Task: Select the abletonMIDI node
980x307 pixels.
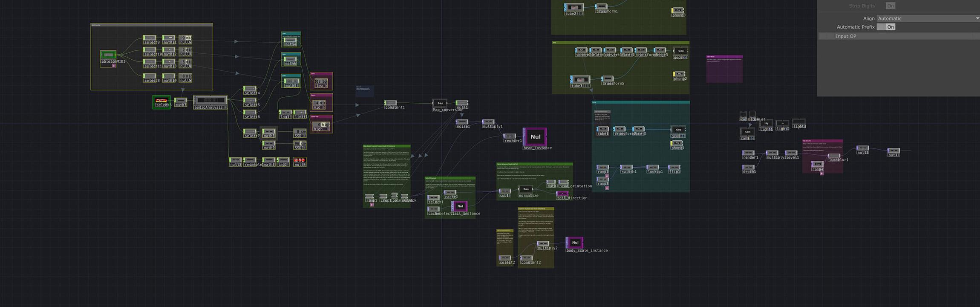Action: tap(108, 55)
